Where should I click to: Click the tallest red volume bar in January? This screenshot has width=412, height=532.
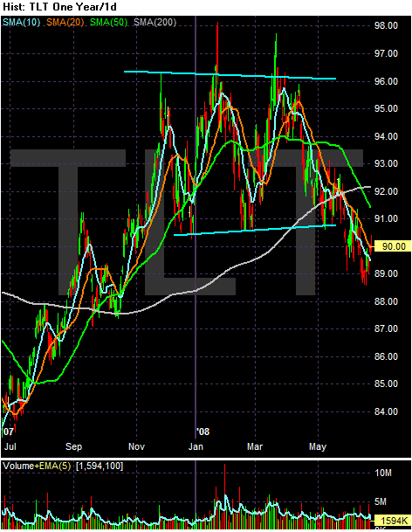pyautogui.click(x=224, y=495)
